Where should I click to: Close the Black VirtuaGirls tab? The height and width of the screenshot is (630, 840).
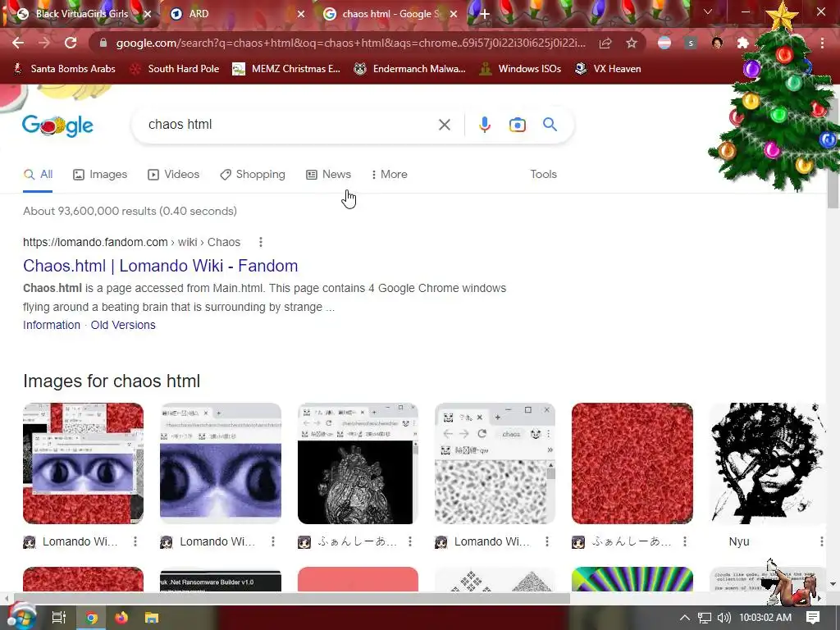pos(148,14)
